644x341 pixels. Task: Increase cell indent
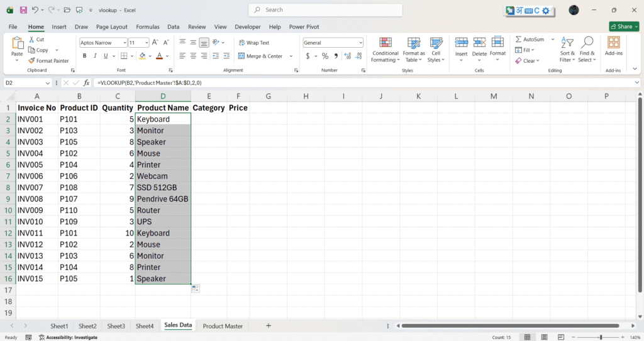(x=226, y=56)
